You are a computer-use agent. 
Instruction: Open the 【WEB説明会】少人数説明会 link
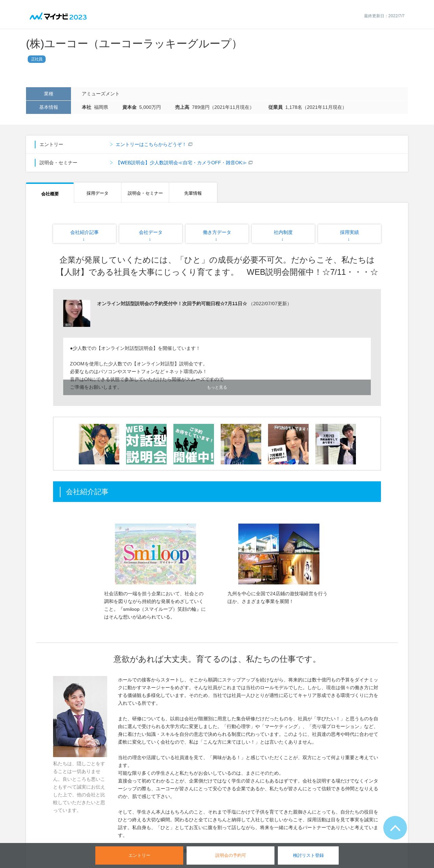pyautogui.click(x=181, y=163)
